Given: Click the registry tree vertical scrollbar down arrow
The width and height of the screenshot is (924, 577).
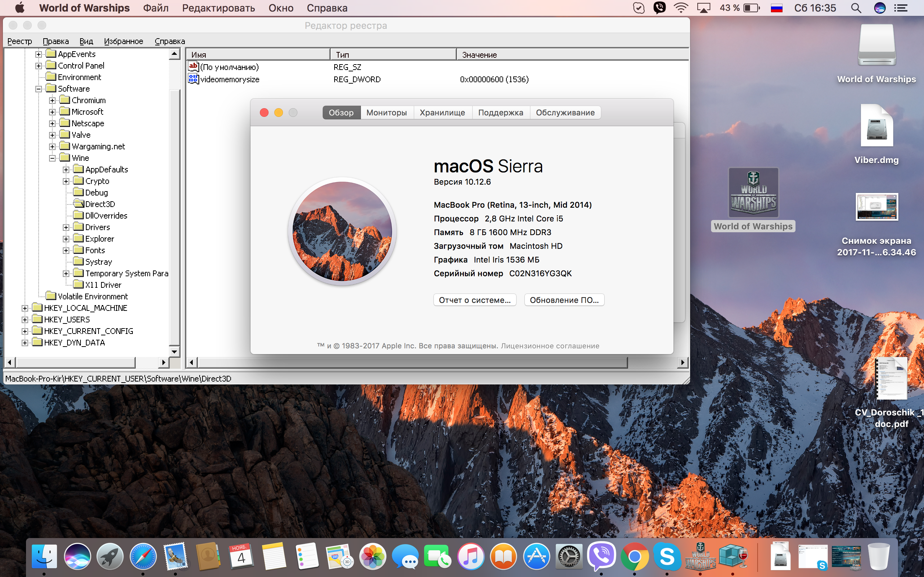Looking at the screenshot, I should coord(174,352).
